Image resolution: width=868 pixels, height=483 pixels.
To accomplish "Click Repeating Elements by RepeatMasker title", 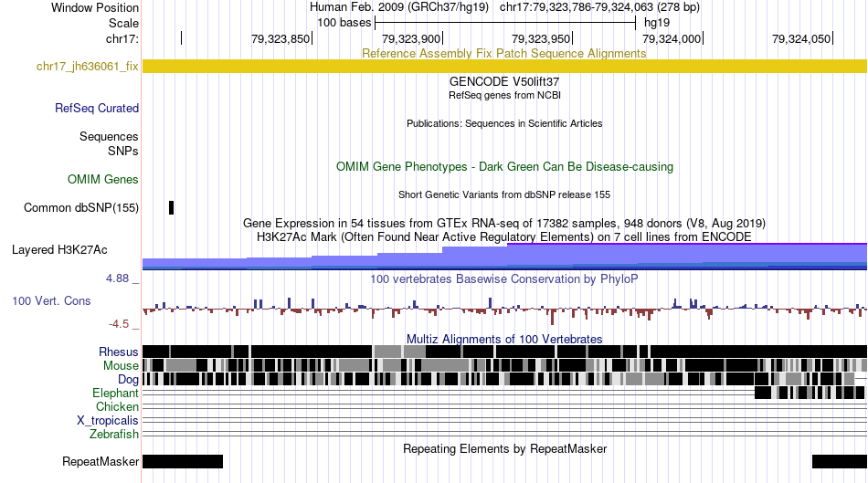I will tap(504, 448).
